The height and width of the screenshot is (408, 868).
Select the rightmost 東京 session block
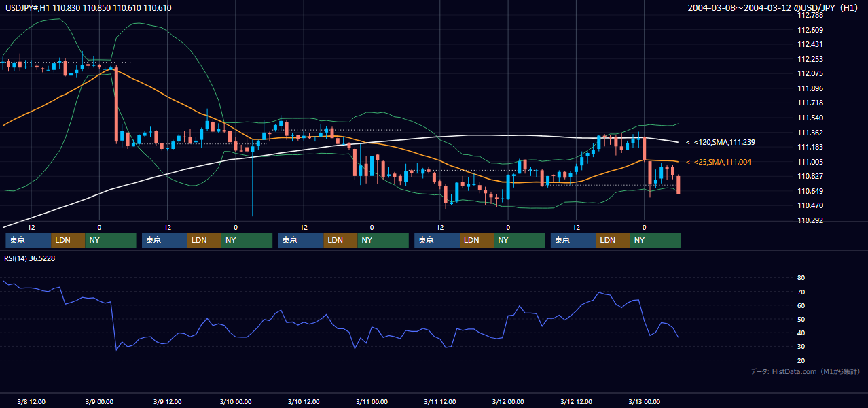coord(574,240)
